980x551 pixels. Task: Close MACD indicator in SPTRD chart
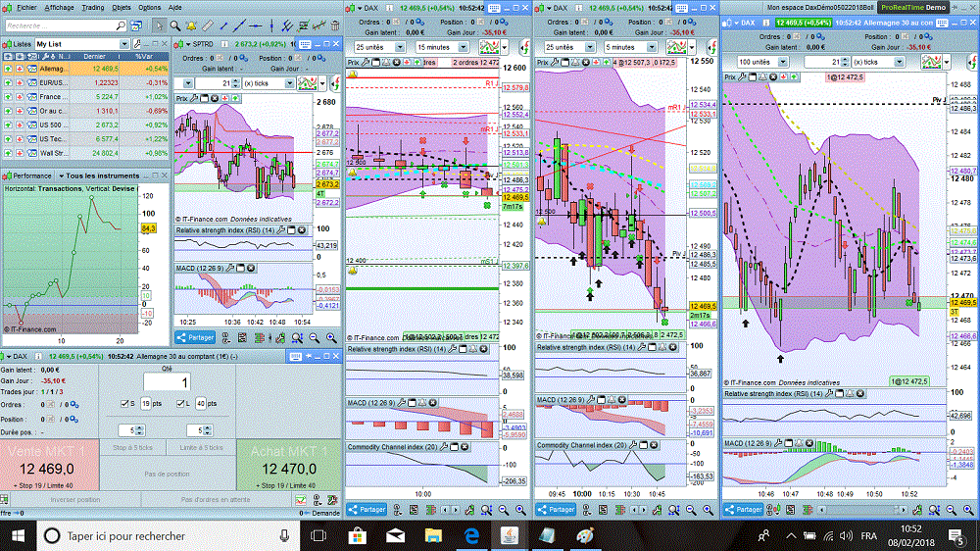[251, 269]
